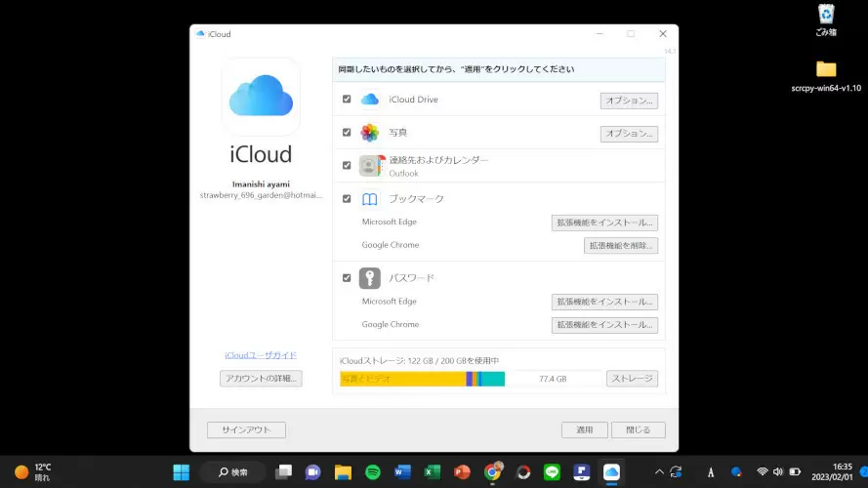This screenshot has width=868, height=488.
Task: Open iCloud Drive options (オプション) button
Action: [x=628, y=101]
